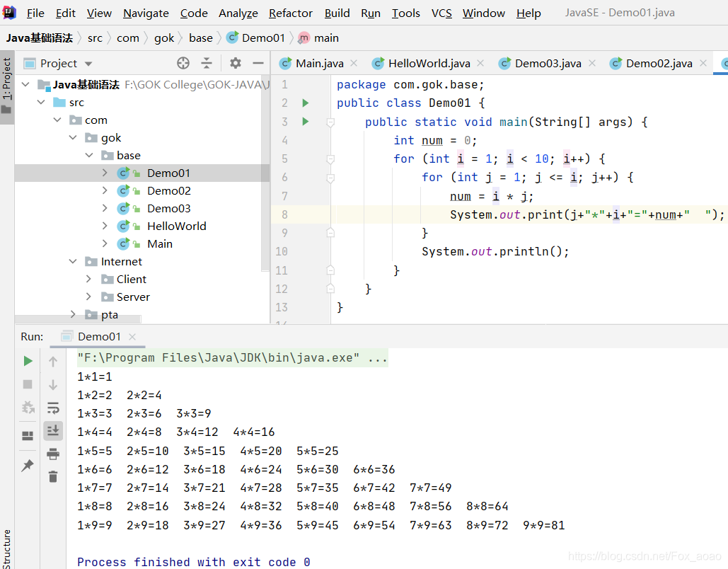Fold inner for loop at line 6
728x569 pixels.
pos(330,178)
